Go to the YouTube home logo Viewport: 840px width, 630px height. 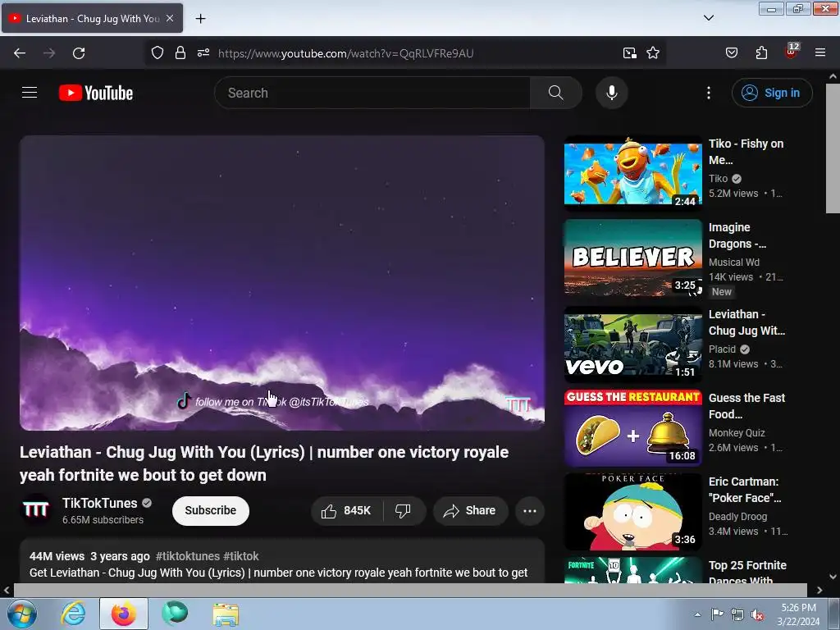pos(96,93)
